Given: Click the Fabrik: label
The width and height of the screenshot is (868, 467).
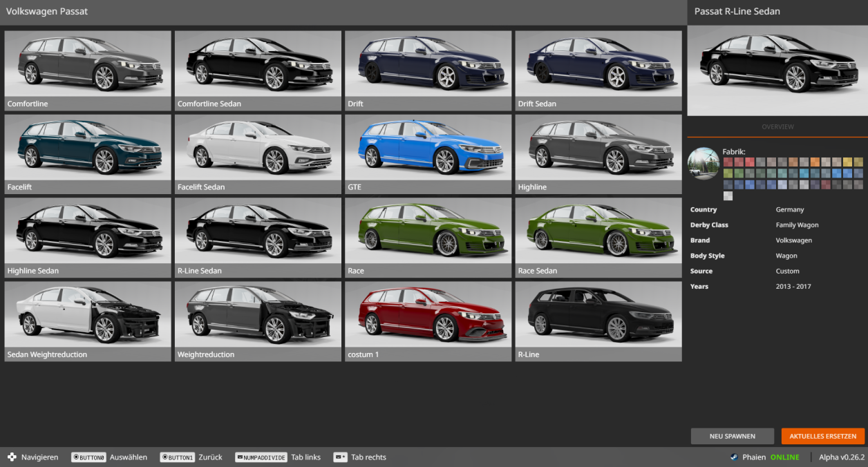Looking at the screenshot, I should 734,151.
